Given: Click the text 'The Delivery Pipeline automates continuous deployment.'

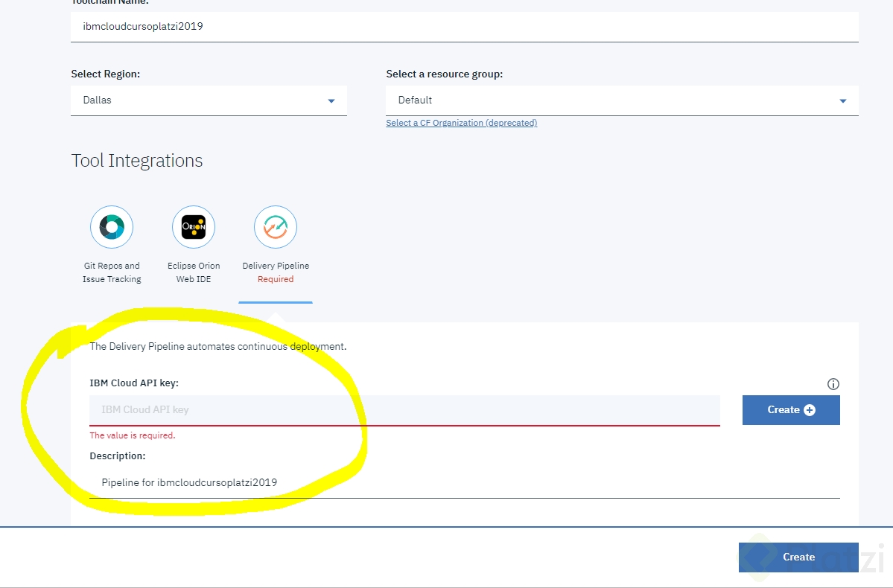Looking at the screenshot, I should click(x=218, y=347).
